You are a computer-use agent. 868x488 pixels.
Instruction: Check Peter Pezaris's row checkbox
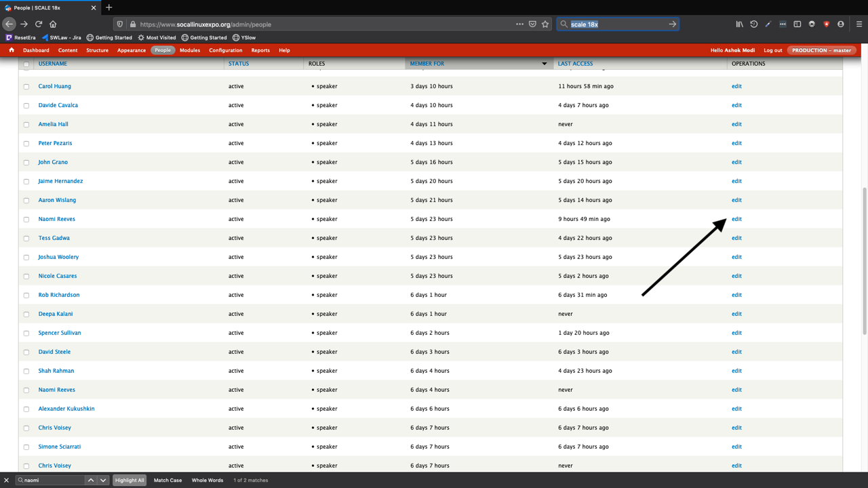(x=26, y=144)
